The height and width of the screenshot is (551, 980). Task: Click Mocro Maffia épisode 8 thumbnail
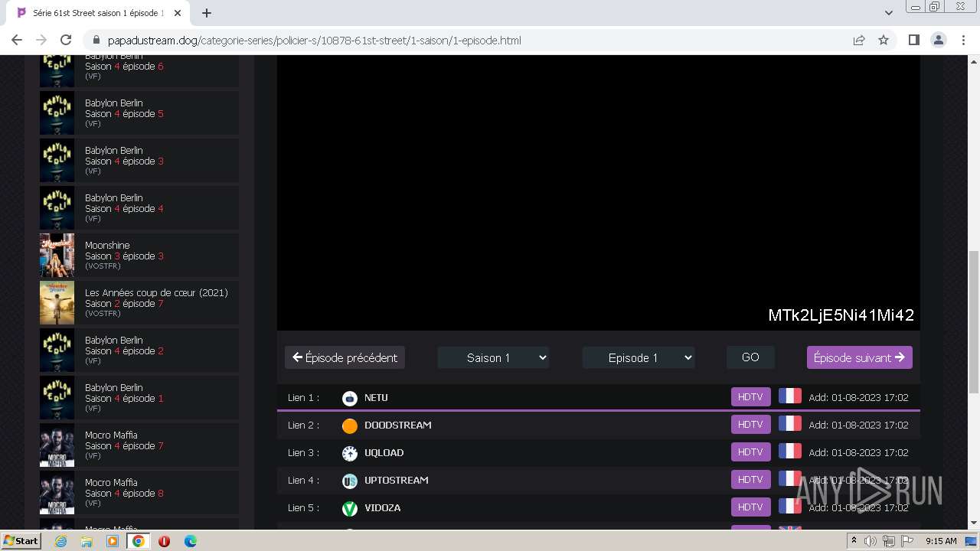click(x=57, y=492)
